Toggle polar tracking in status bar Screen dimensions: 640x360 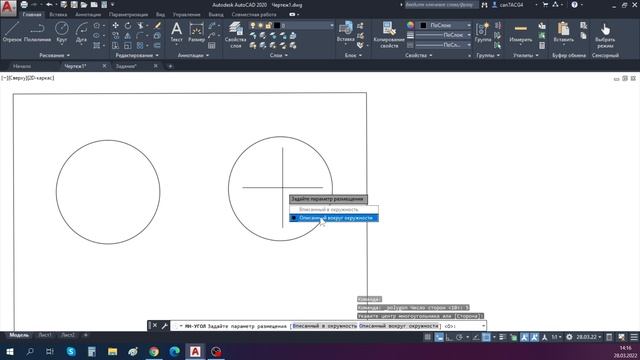click(x=459, y=337)
